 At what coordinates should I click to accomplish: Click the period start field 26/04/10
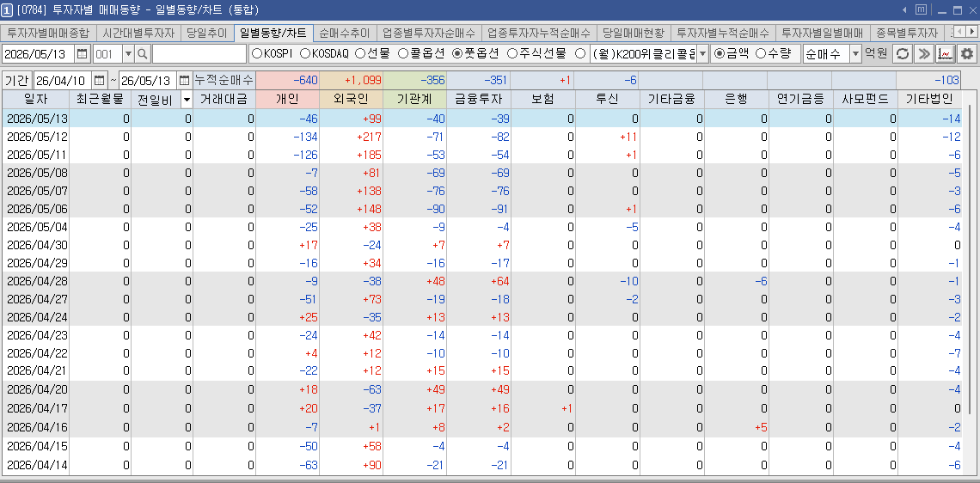pyautogui.click(x=63, y=80)
